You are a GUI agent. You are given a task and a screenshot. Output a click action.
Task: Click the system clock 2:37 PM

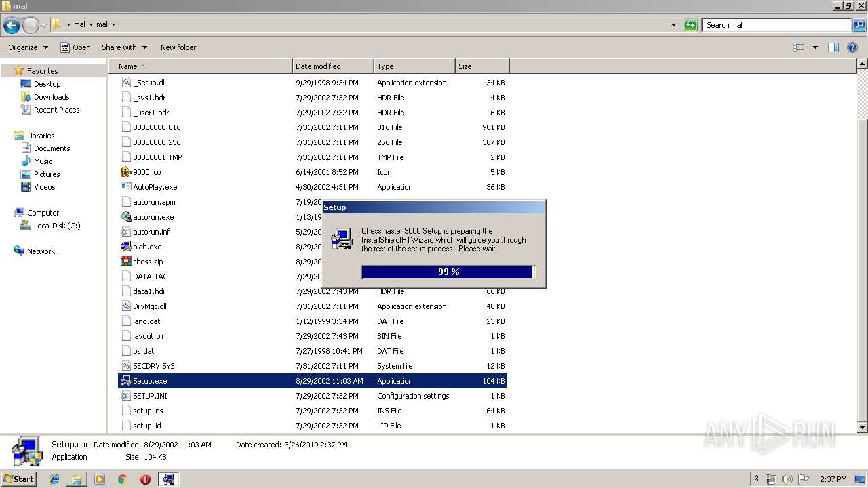pyautogui.click(x=833, y=479)
